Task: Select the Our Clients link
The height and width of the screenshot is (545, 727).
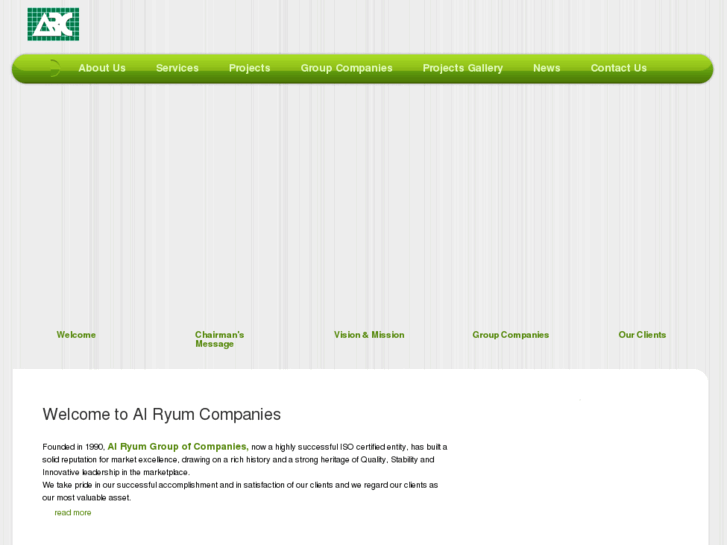Action: click(x=642, y=335)
